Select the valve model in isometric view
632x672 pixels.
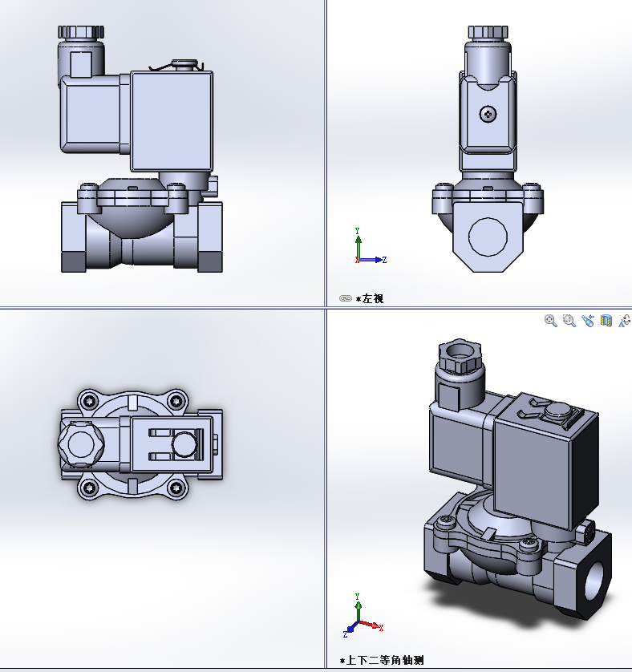[517, 478]
